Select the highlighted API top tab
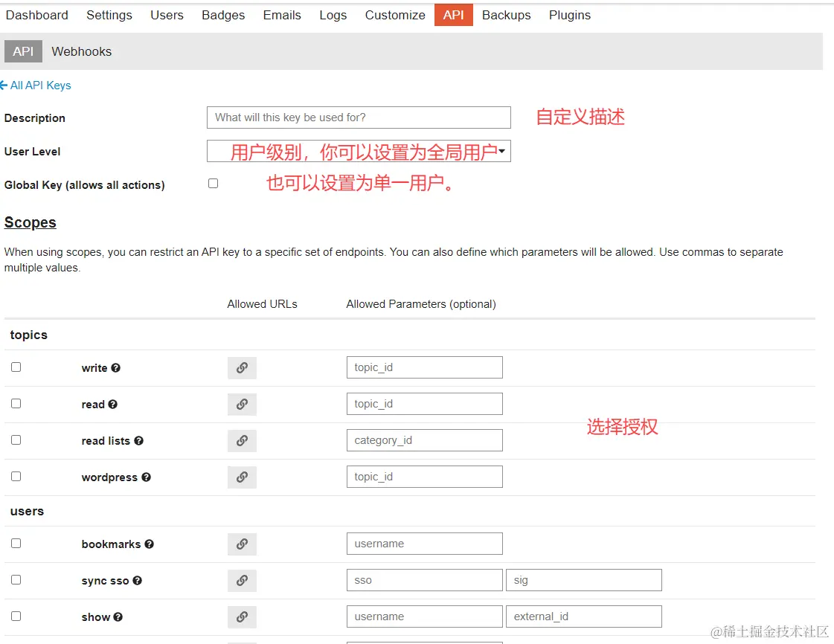Screen dimensions: 834x644 point(453,15)
